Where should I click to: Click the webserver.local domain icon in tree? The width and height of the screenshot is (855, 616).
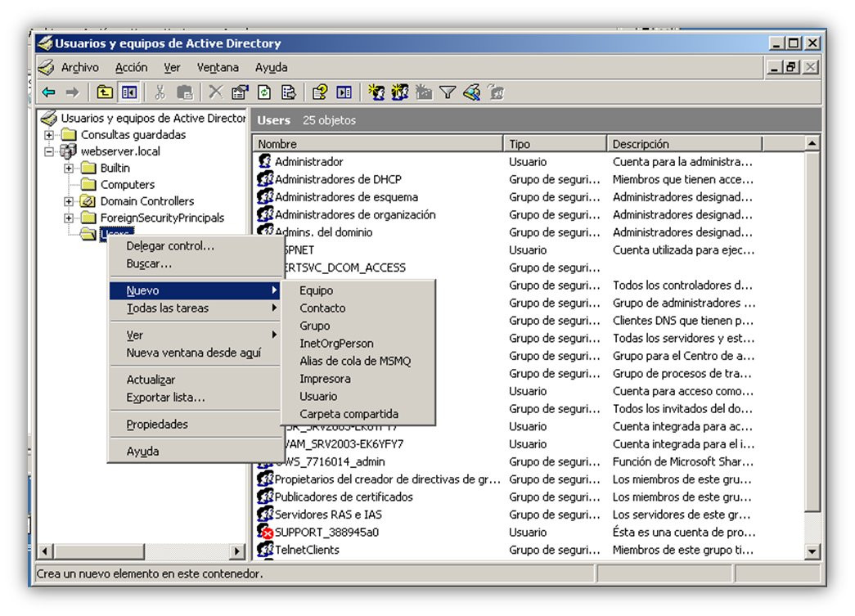[x=68, y=151]
